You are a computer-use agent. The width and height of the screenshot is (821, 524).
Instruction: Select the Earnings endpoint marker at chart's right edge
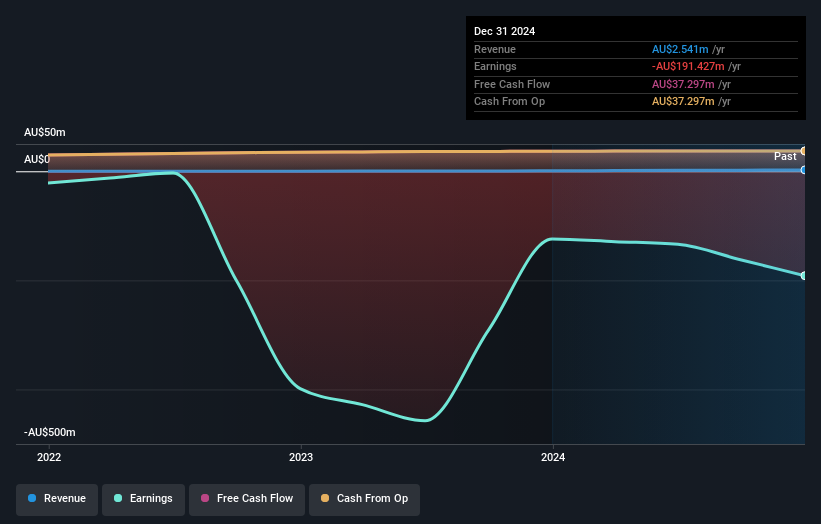pos(804,275)
